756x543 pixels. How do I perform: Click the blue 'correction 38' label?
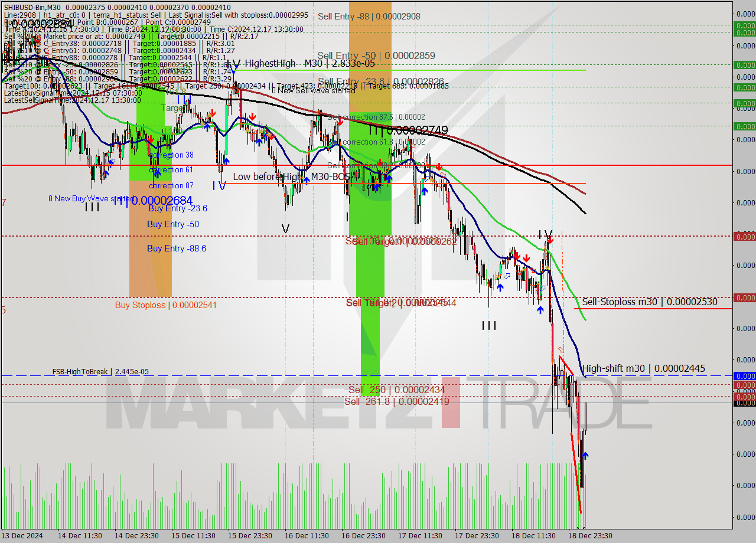coord(171,155)
